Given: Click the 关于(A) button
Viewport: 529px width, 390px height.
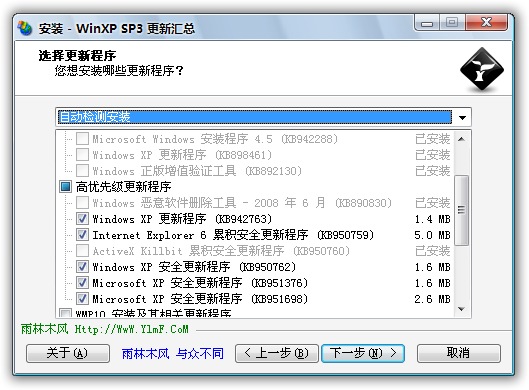Looking at the screenshot, I should click(x=68, y=353).
